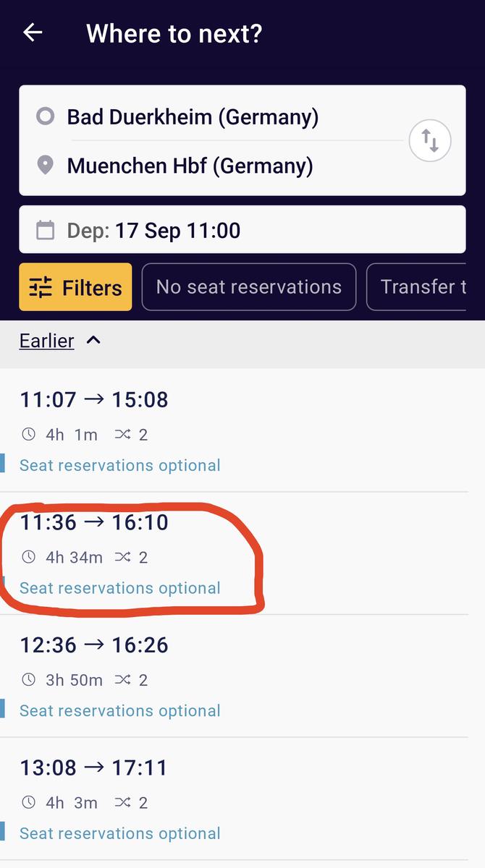Open the Dep: 17 Sep 11:00 picker
The width and height of the screenshot is (485, 868).
(x=242, y=231)
